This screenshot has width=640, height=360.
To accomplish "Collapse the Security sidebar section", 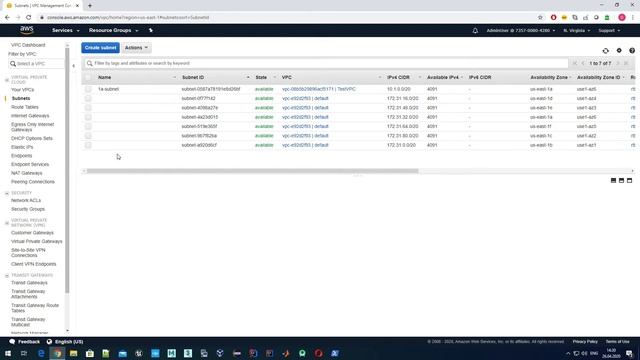I will point(7,193).
